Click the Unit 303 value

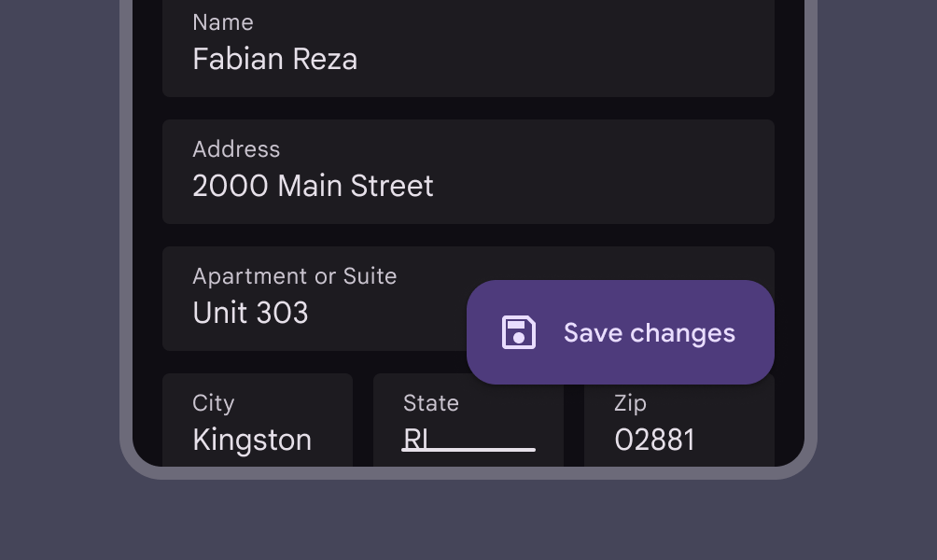(250, 314)
